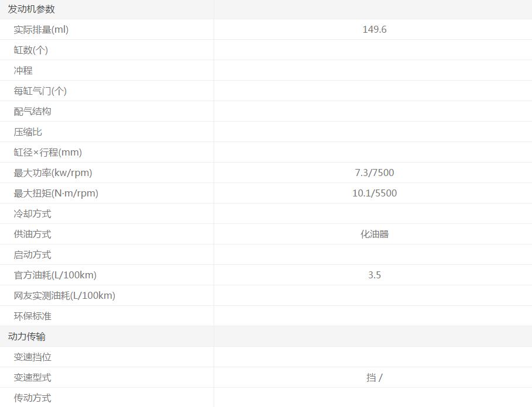Click the 7.3/7500 power value

[x=374, y=173]
